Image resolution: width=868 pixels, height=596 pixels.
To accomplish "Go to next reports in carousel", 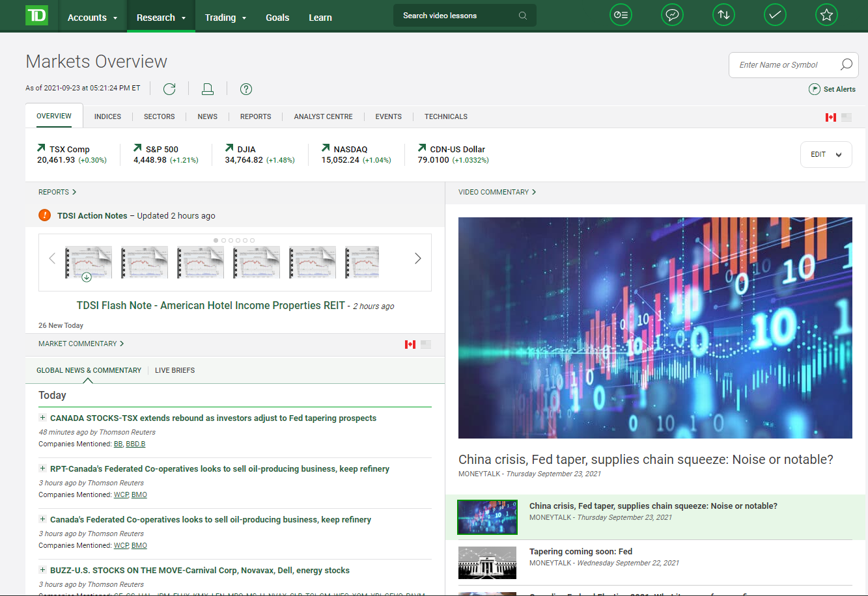I will pyautogui.click(x=418, y=258).
